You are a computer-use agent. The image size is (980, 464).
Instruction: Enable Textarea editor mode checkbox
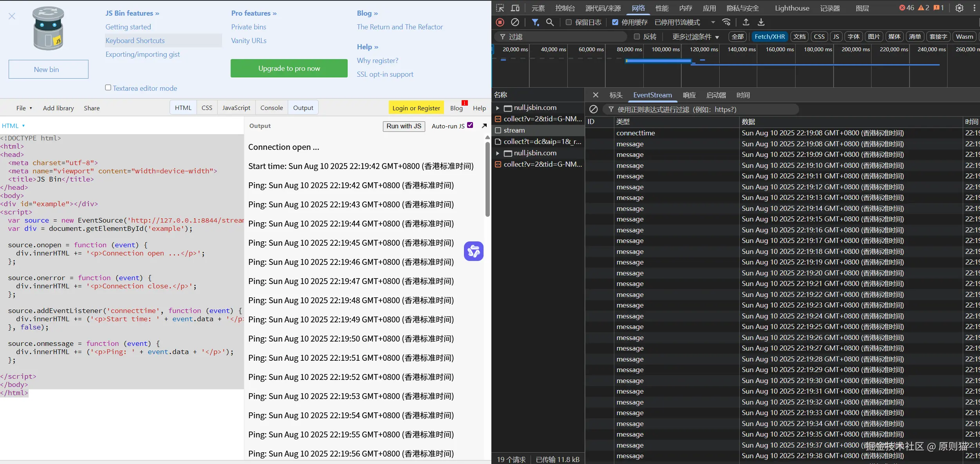(108, 88)
